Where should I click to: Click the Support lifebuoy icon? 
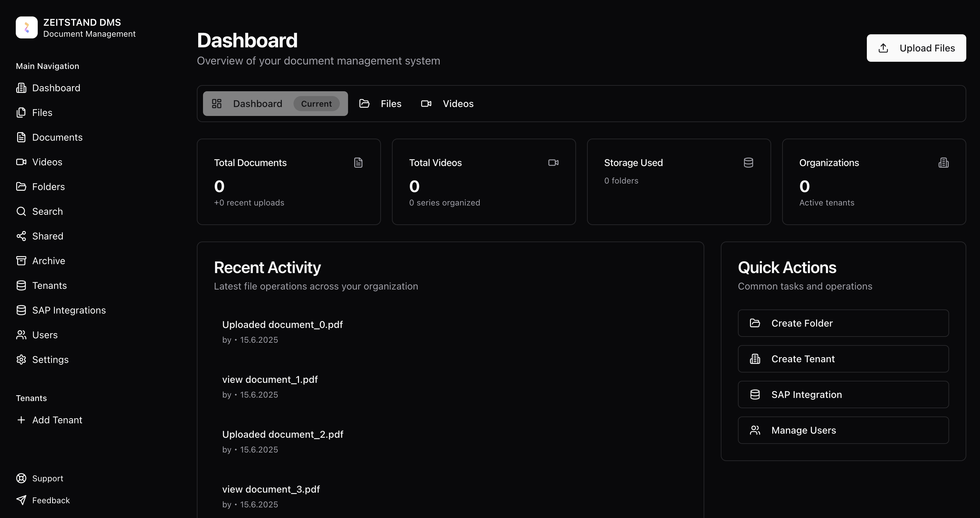(x=21, y=479)
